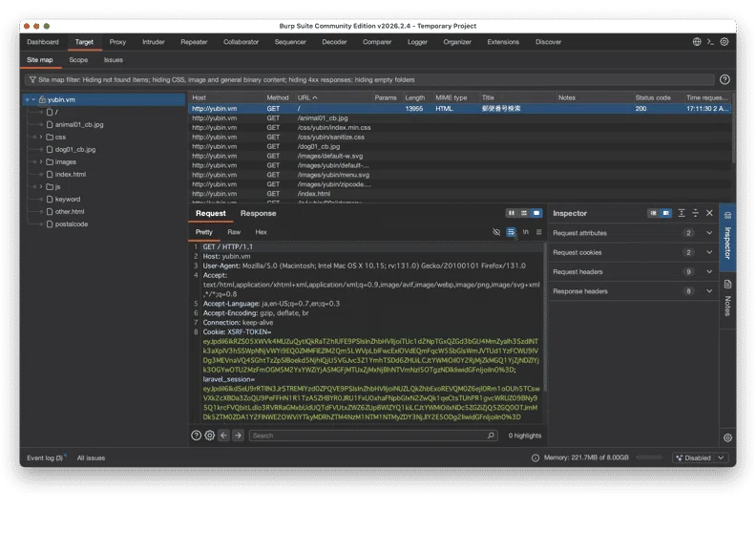Viewport: 756px width, 554px height.
Task: Go to the previous search match arrow
Action: tap(223, 436)
